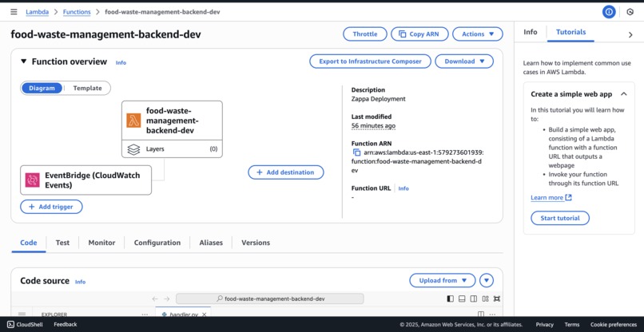The width and height of the screenshot is (644, 332).
Task: Open the customize layout icon
Action: click(486, 298)
